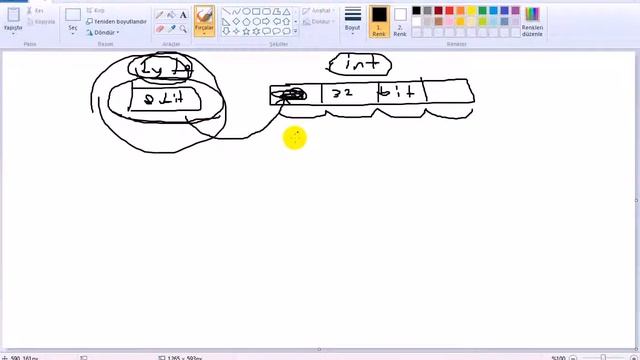Pick the dark red palette color

point(439,11)
